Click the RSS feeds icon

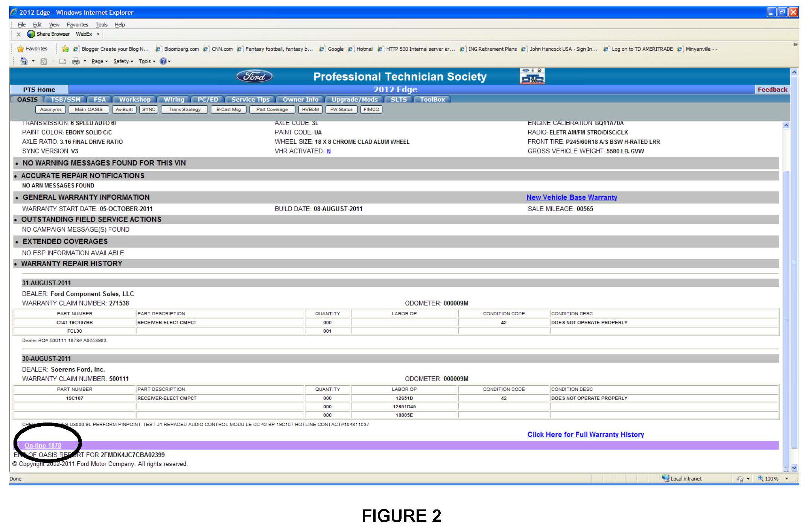(44, 61)
